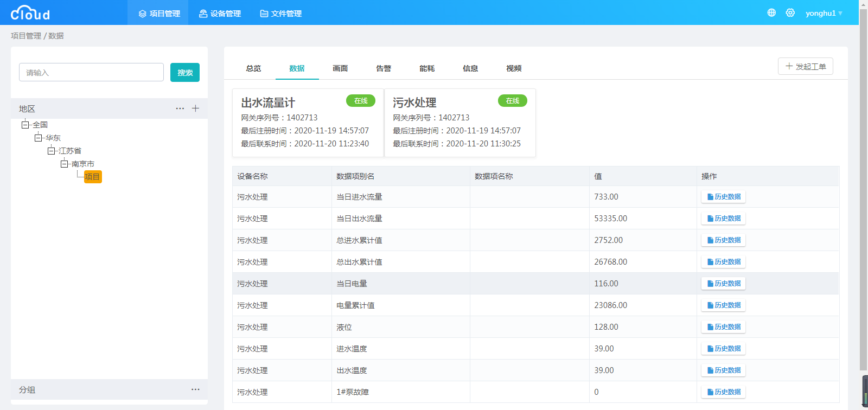Open the yonghu1 user dropdown
The image size is (868, 410).
[824, 13]
